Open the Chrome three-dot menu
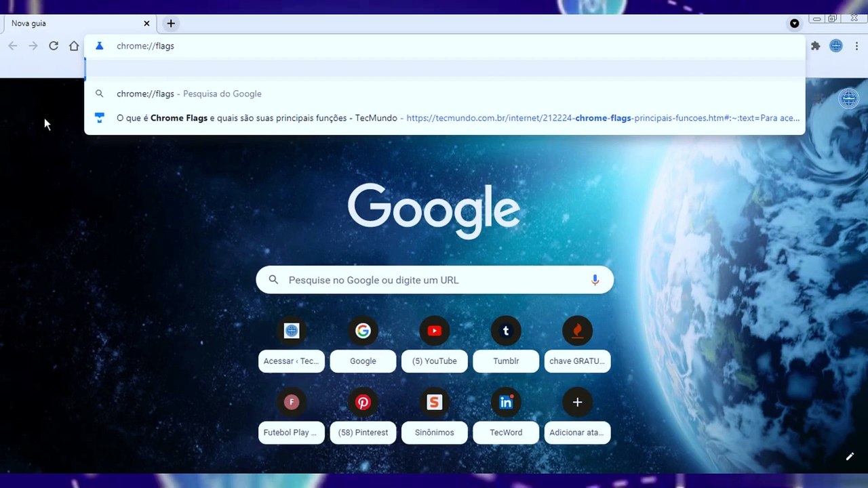 click(x=856, y=46)
